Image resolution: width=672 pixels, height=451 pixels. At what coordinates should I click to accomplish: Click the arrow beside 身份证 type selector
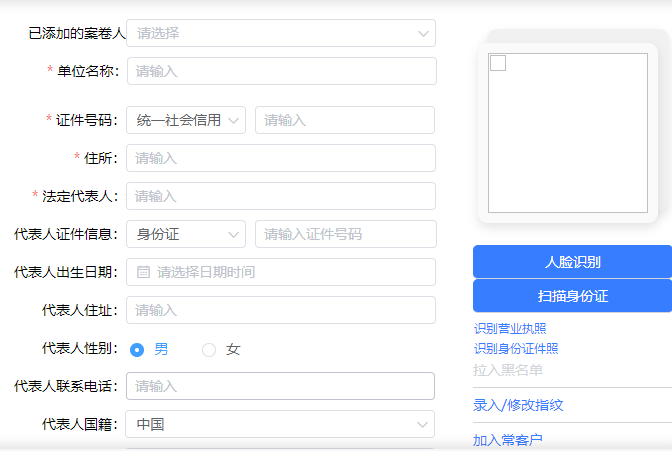234,235
